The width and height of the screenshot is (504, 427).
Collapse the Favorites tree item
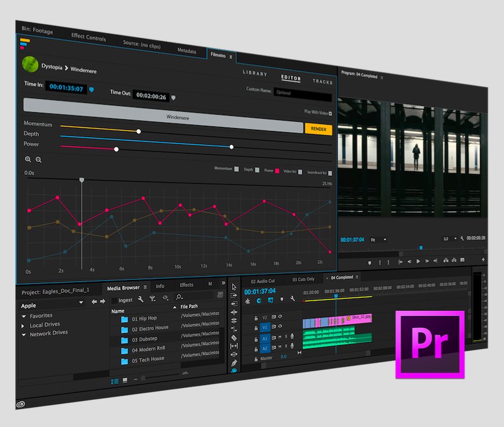(24, 317)
